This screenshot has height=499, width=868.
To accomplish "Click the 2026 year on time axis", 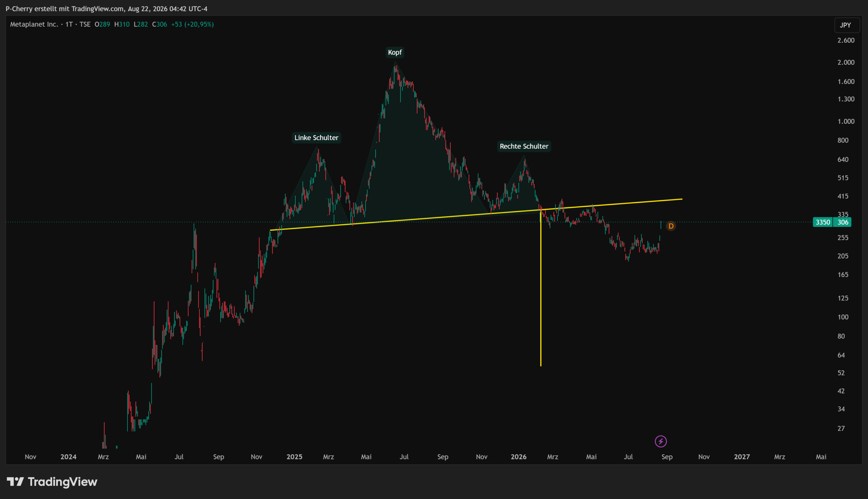I will point(518,457).
